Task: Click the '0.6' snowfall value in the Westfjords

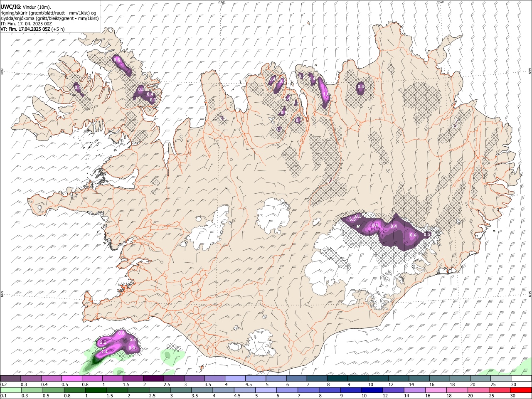Action: [x=117, y=60]
